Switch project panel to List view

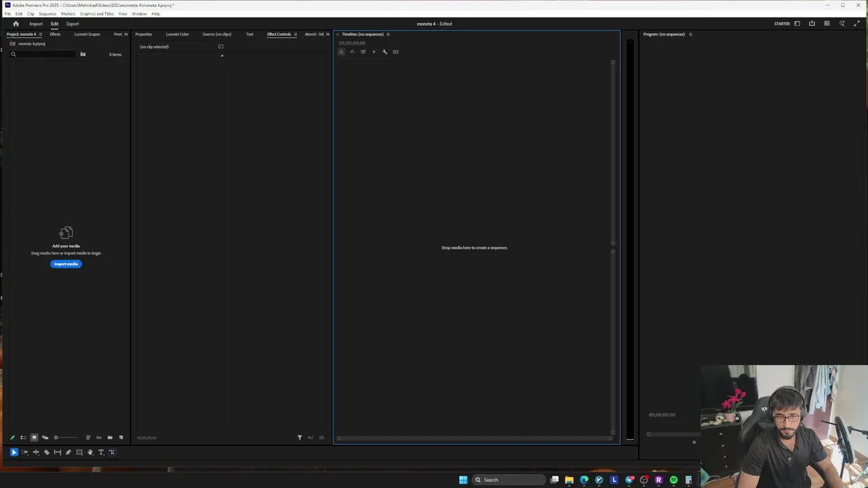pyautogui.click(x=23, y=437)
